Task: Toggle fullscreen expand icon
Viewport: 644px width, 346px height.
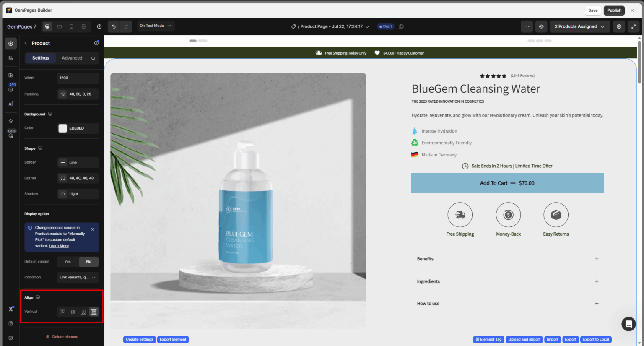Action: 634,26
